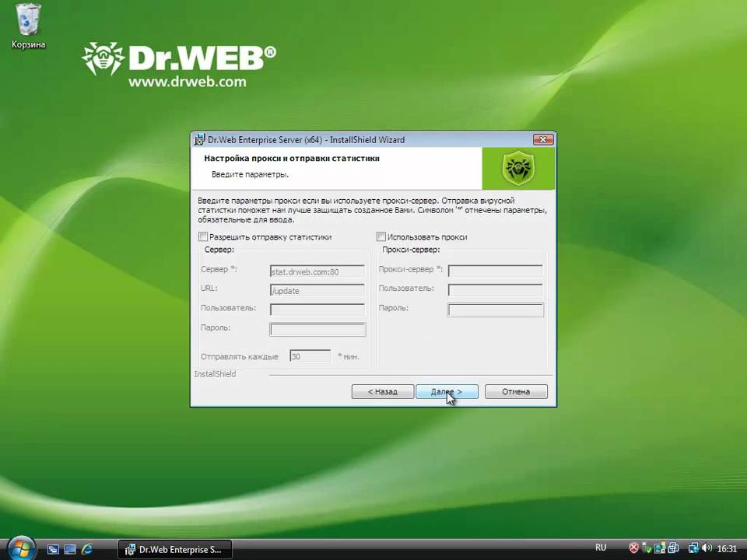This screenshot has width=747, height=560.
Task: Click the server Пользователь input field
Action: (x=317, y=310)
